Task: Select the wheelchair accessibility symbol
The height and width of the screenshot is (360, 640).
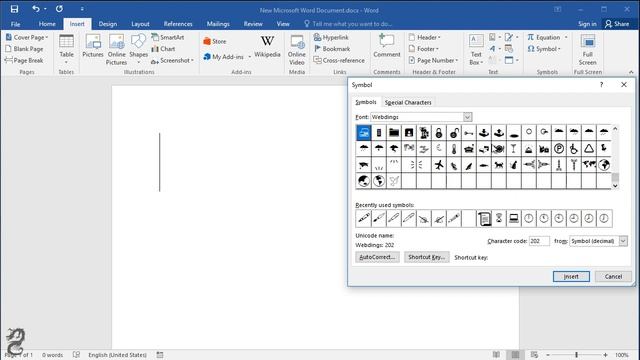Action: 573,149
